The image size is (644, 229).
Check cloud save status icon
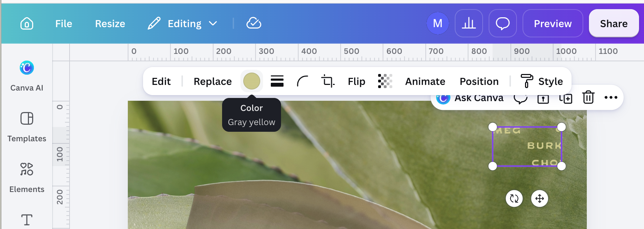click(x=254, y=23)
